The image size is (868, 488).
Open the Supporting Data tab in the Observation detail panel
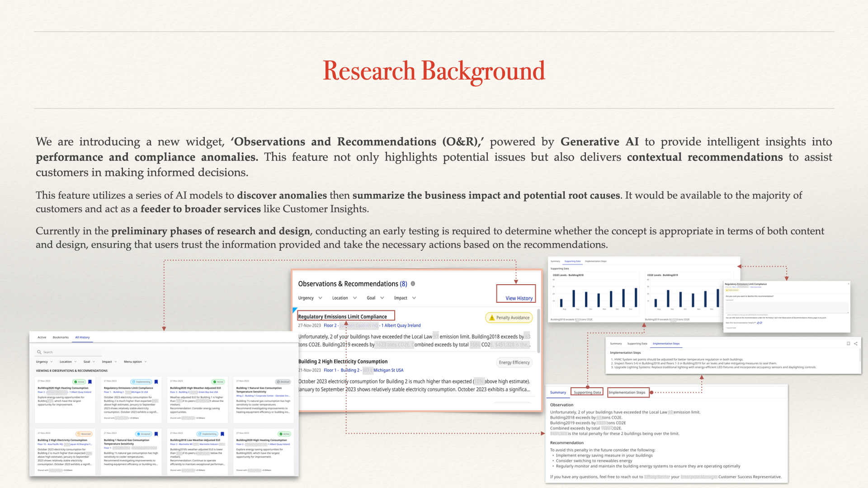(x=587, y=392)
